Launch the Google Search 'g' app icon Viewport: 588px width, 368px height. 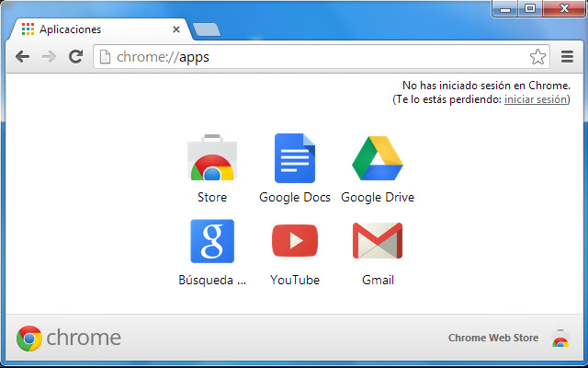click(x=212, y=241)
